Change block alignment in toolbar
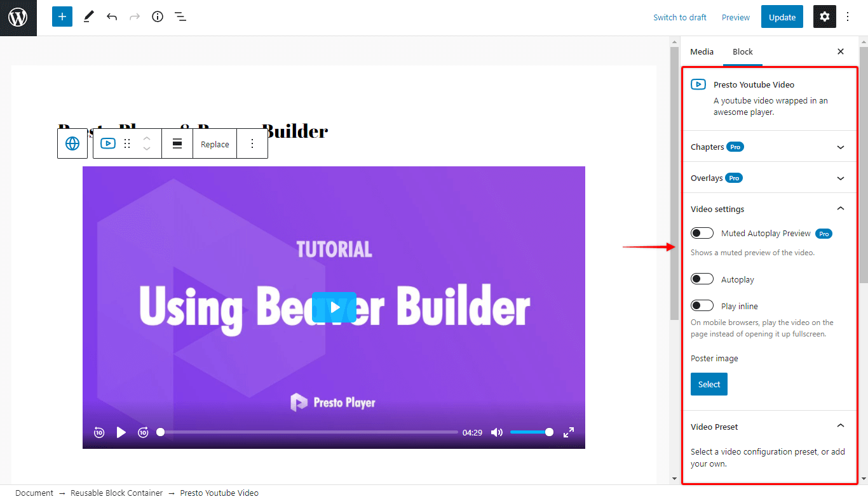Screen dimensions: 868x499 tap(178, 144)
